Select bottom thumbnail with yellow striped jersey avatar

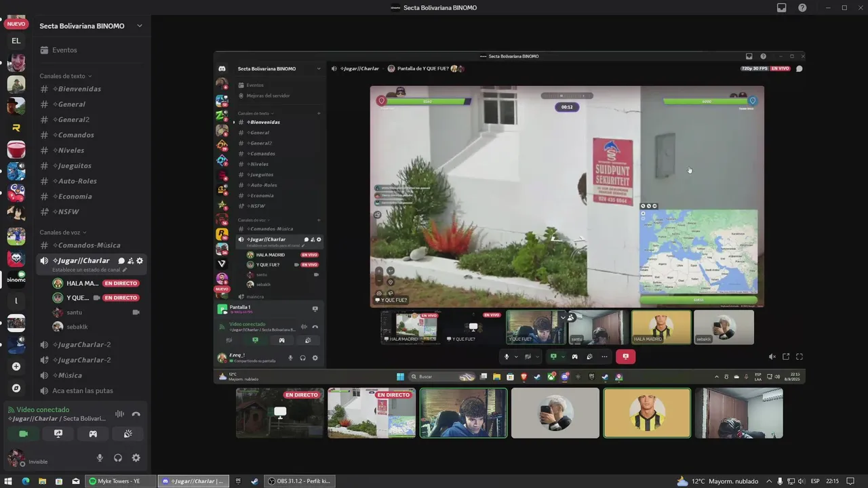click(647, 413)
